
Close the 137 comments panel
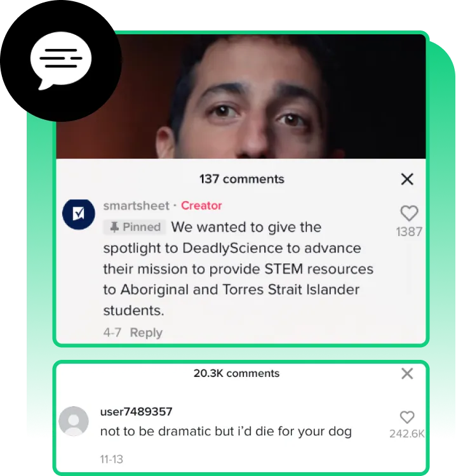407,179
